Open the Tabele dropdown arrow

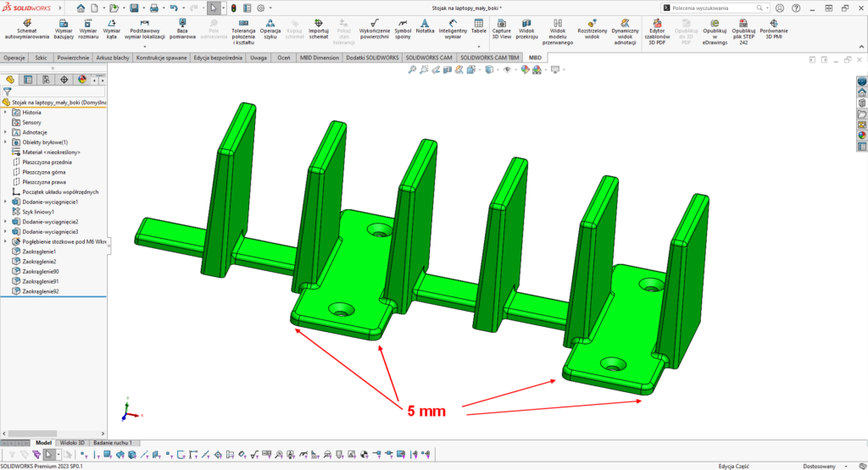(x=478, y=45)
